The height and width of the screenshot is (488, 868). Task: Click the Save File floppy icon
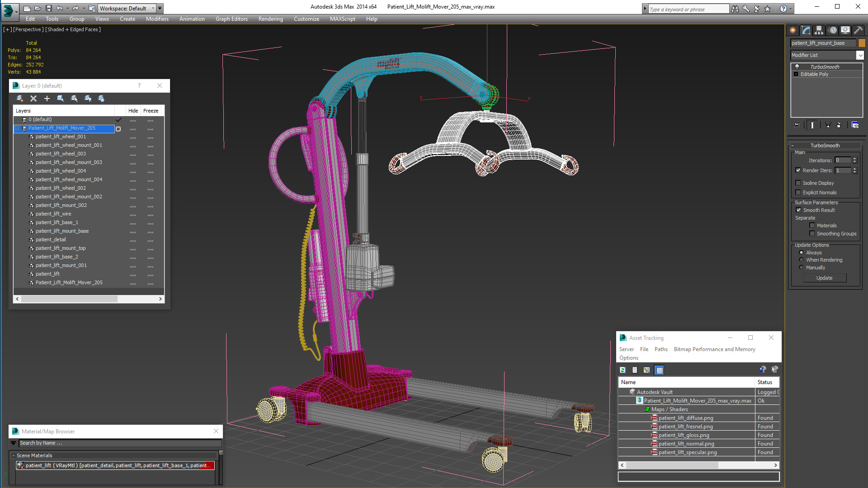[49, 8]
